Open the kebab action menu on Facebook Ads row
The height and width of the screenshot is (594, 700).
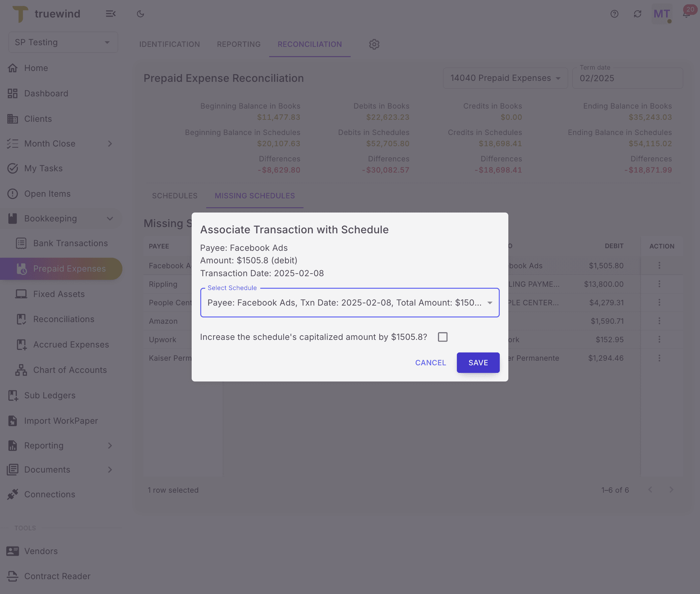[659, 266]
